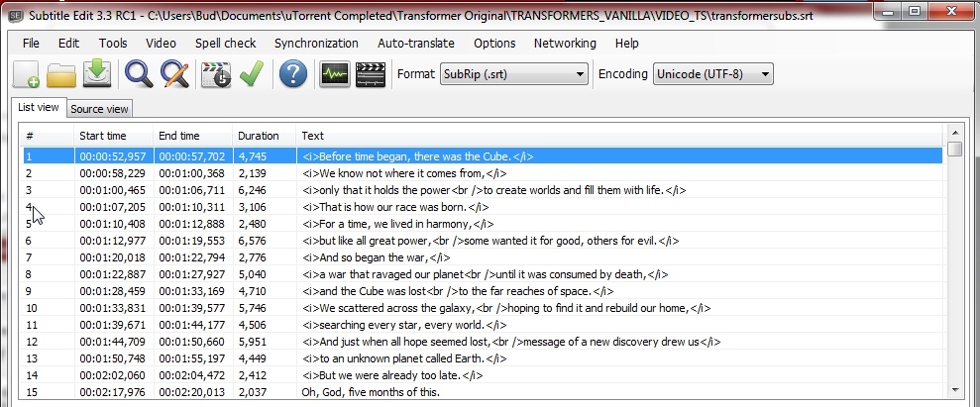980x407 pixels.
Task: Click the list scrollbar down arrow
Action: [x=954, y=390]
